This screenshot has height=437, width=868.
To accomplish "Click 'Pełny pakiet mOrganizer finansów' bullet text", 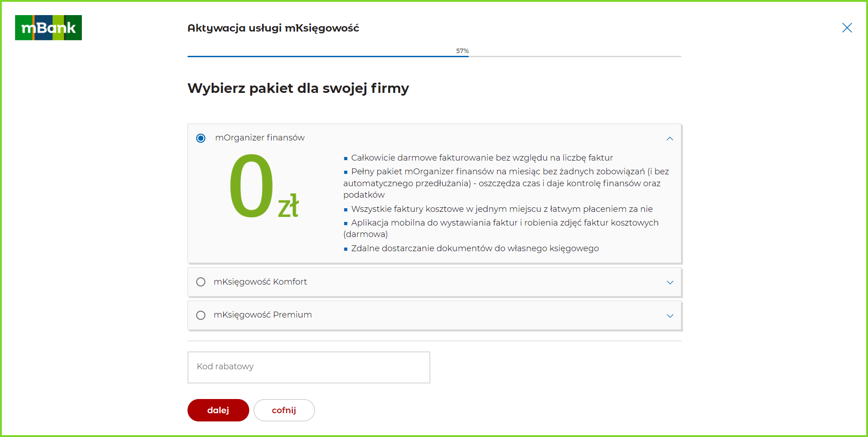I will tap(506, 183).
